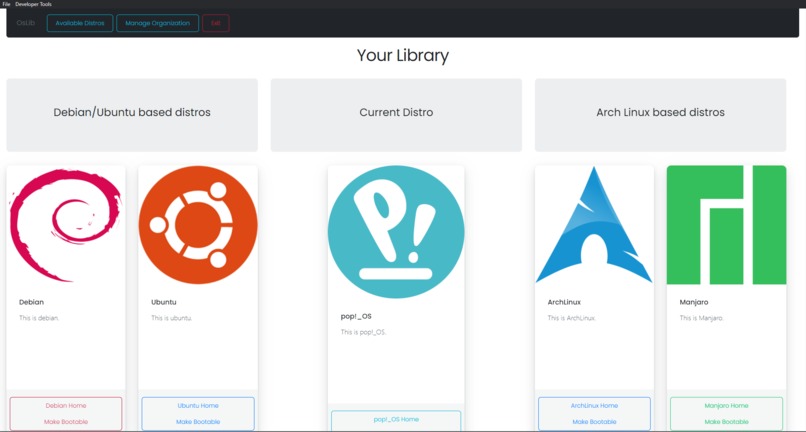This screenshot has height=432, width=806.
Task: Open the File menu
Action: 6,4
